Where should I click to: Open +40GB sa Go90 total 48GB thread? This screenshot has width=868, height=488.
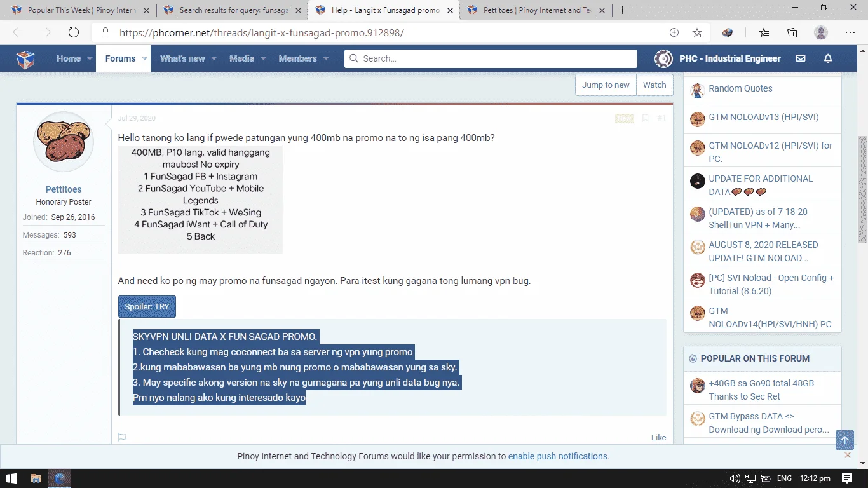click(761, 390)
